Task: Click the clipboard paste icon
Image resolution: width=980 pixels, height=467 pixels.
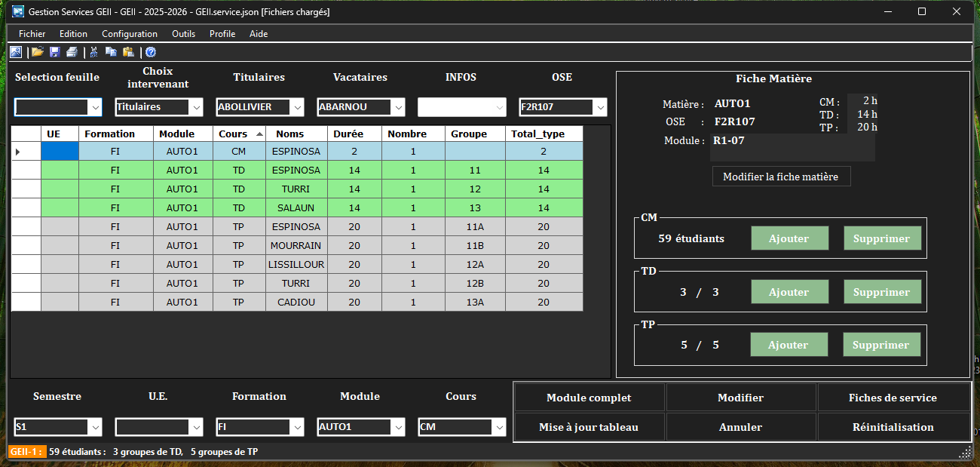Action: pos(128,52)
